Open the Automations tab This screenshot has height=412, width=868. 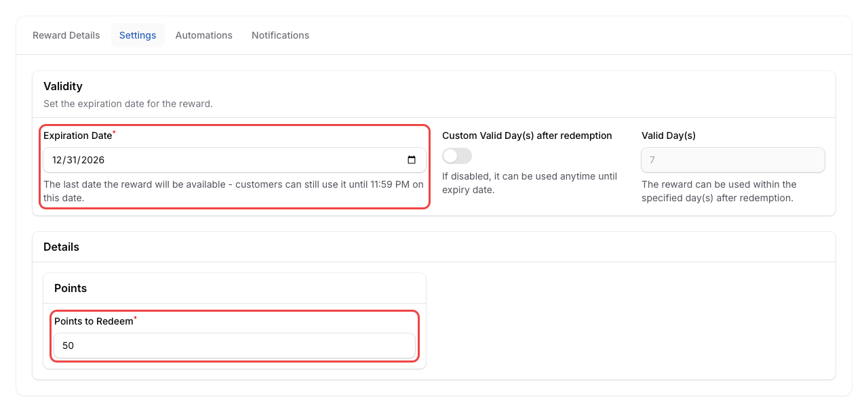(x=203, y=35)
